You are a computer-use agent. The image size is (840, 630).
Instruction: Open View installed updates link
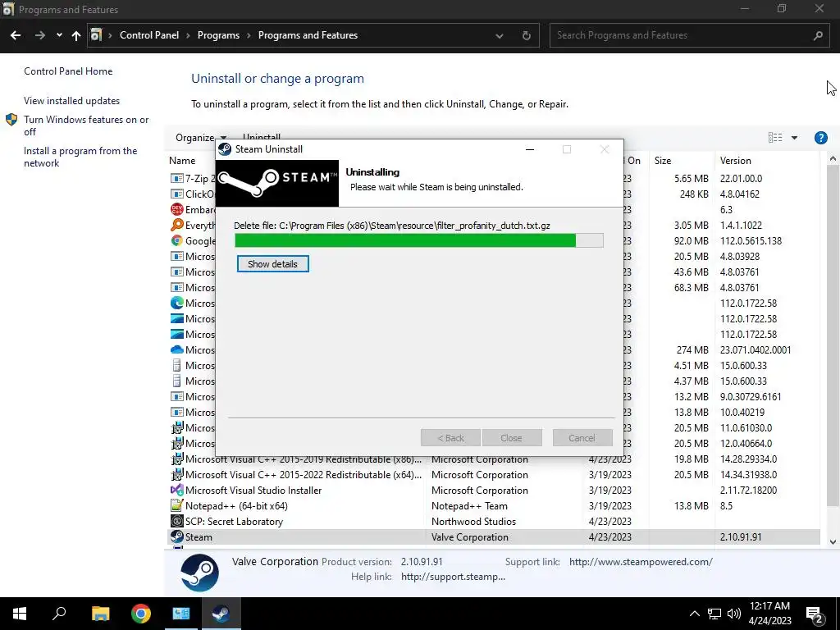point(72,101)
